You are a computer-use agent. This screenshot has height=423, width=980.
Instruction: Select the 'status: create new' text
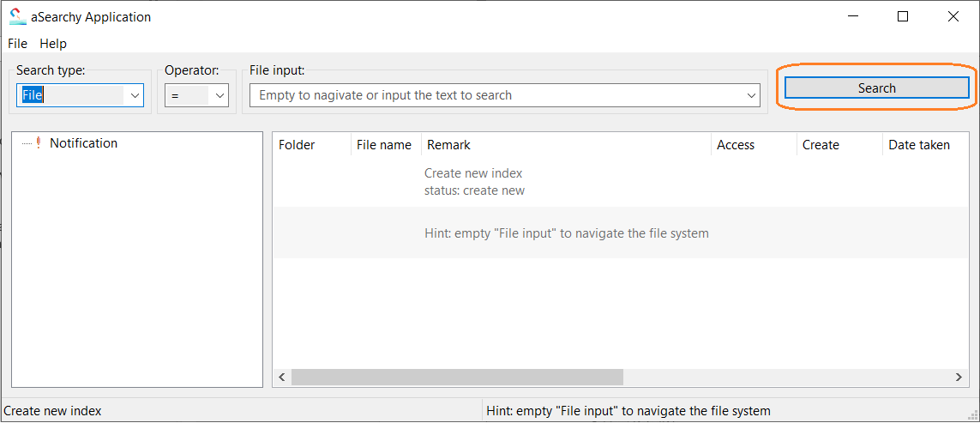[474, 190]
